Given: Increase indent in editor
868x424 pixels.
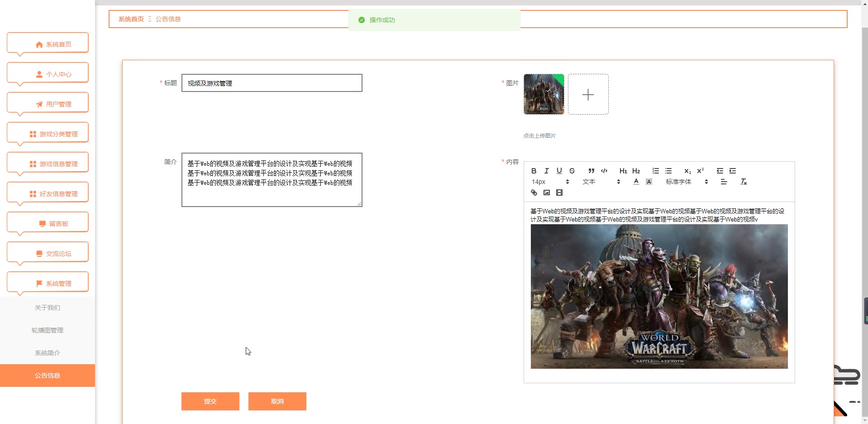Looking at the screenshot, I should (732, 171).
